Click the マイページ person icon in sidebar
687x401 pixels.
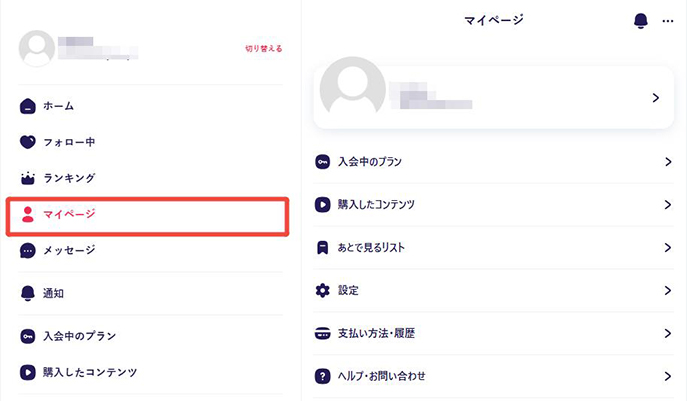[28, 214]
